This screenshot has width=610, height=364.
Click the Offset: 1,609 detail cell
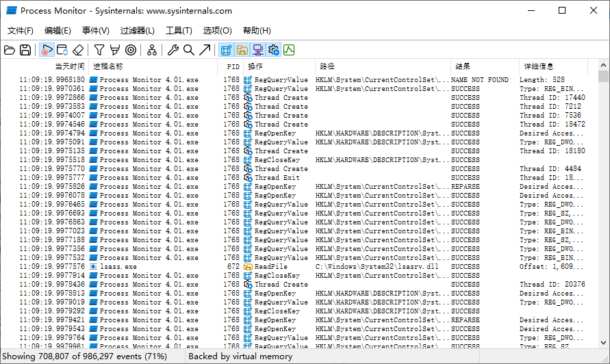[551, 267]
